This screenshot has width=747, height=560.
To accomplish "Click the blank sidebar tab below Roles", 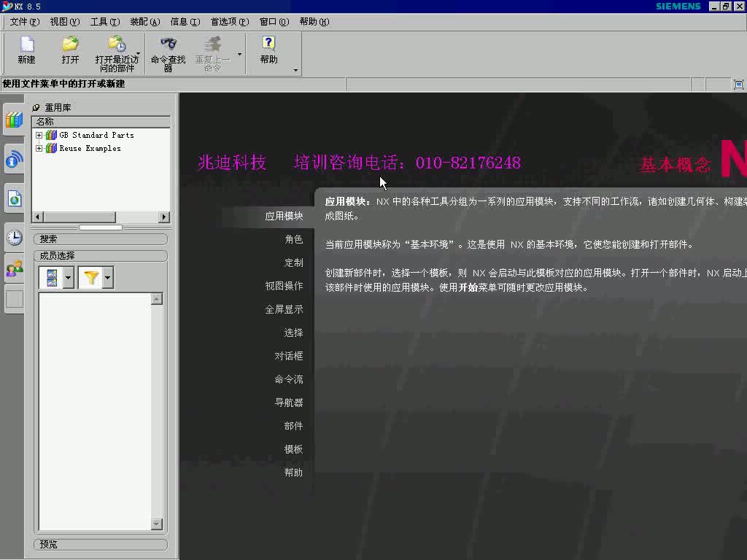I will [x=15, y=299].
